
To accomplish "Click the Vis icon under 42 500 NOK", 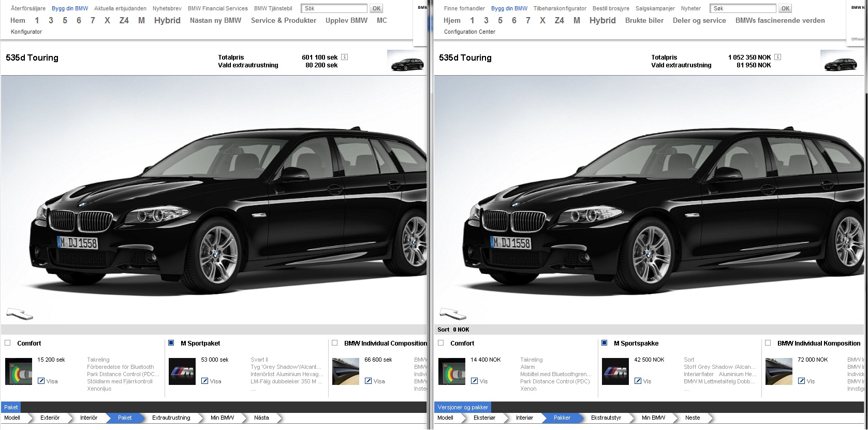I will (638, 381).
